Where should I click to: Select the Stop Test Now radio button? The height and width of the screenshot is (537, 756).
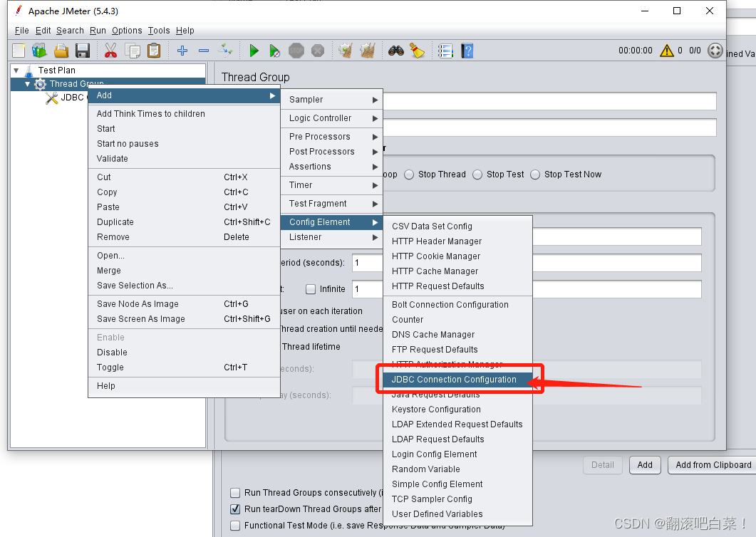[535, 174]
